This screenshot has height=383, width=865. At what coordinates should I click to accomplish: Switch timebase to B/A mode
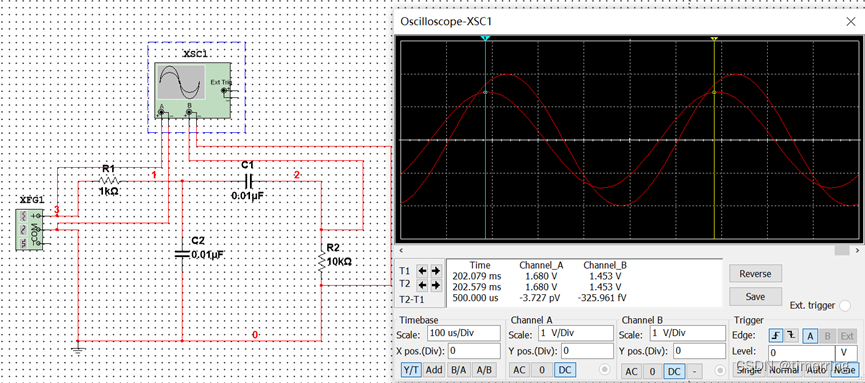458,370
